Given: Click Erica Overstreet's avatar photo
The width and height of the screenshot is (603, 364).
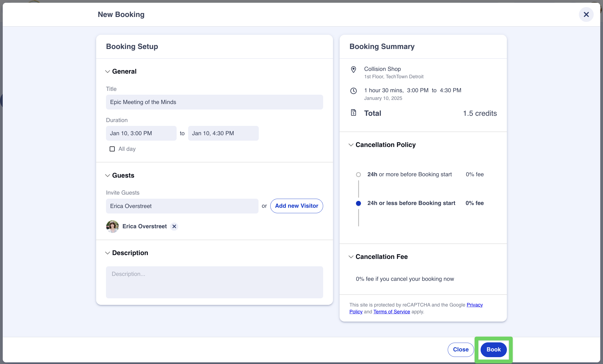Looking at the screenshot, I should pyautogui.click(x=112, y=226).
